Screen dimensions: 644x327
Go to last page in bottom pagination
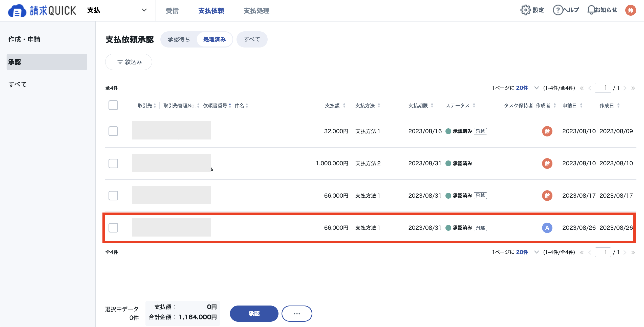click(633, 252)
